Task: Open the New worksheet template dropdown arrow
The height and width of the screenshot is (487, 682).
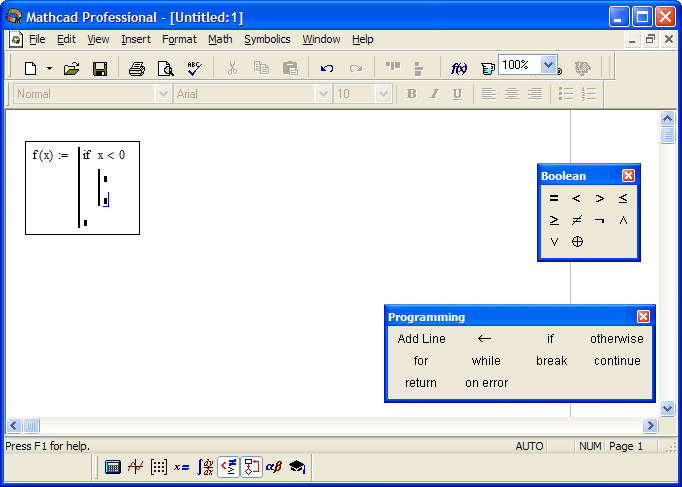Action: pos(49,68)
